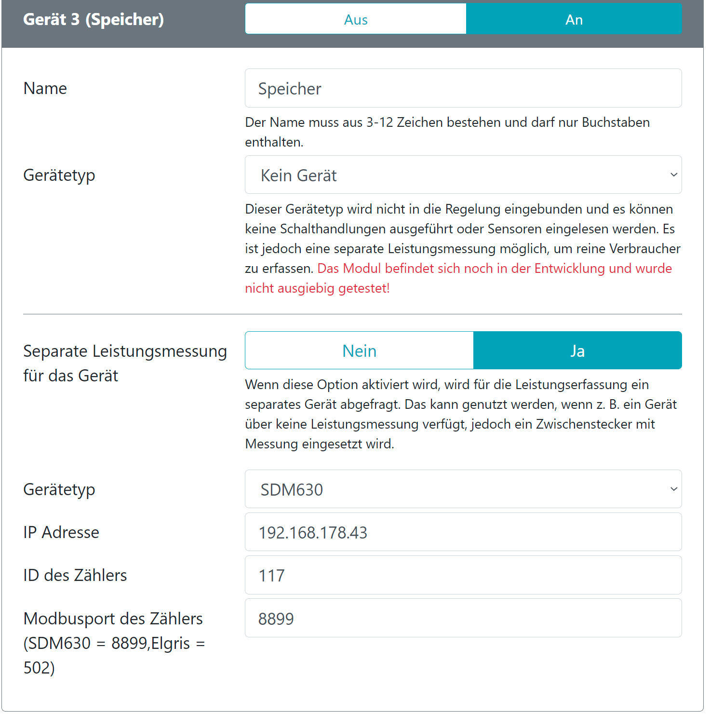Edit the Modbusport field with value 8899

pos(463,618)
